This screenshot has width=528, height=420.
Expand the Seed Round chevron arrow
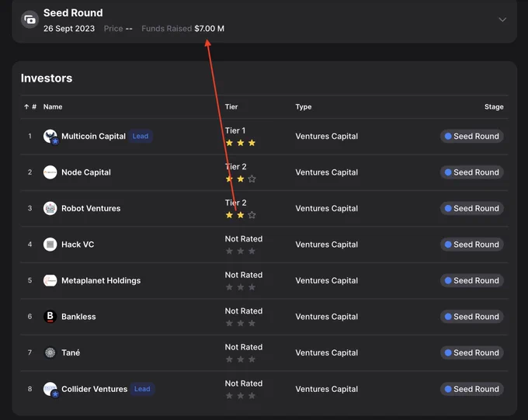(502, 19)
